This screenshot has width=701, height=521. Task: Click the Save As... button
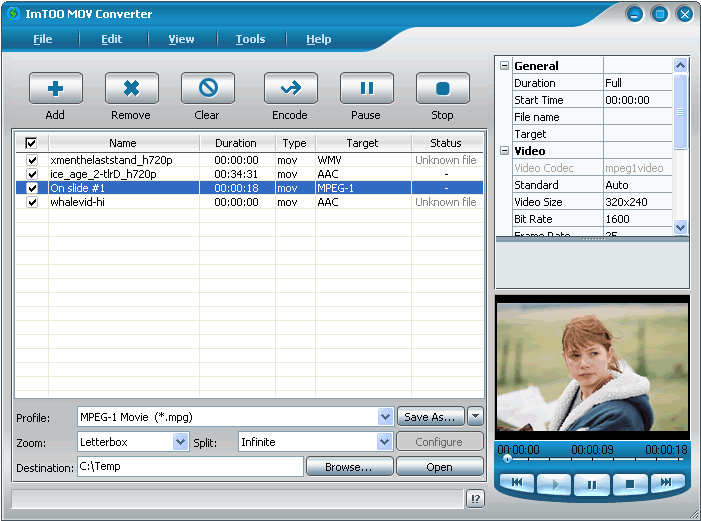point(431,417)
